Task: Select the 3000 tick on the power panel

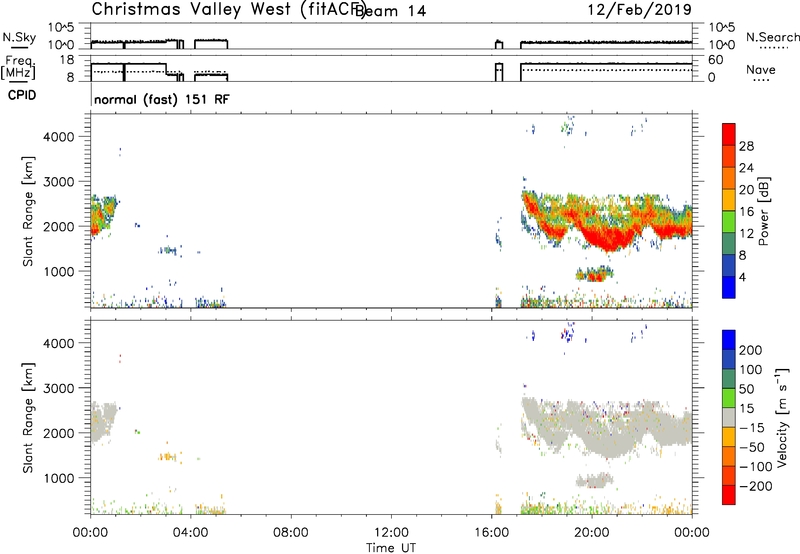Action: tap(59, 182)
